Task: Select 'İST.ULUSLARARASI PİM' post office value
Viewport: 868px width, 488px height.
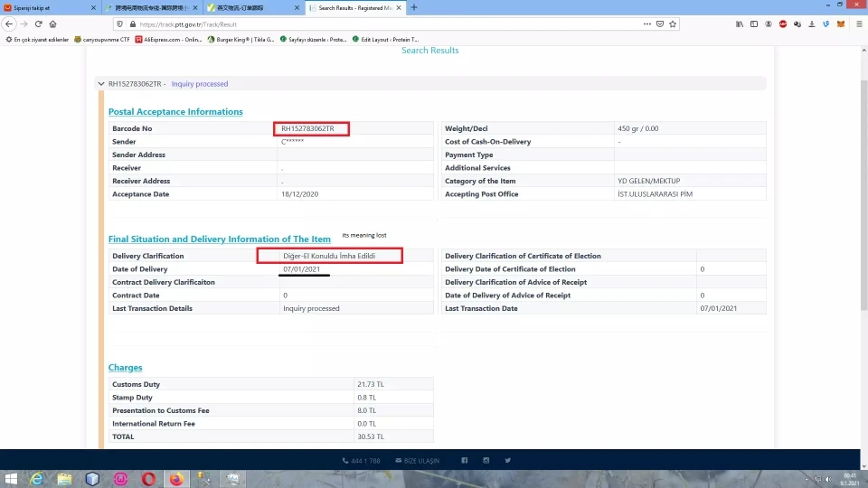Action: (x=655, y=193)
